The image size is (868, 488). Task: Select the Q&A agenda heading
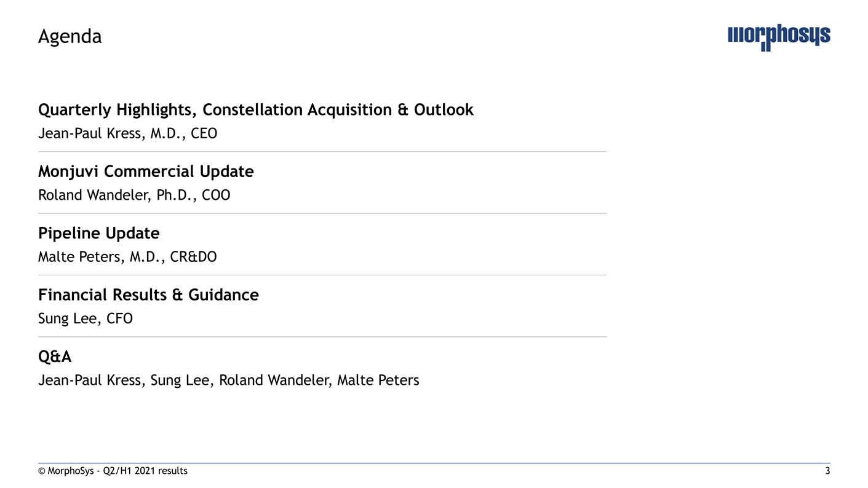pyautogui.click(x=55, y=357)
